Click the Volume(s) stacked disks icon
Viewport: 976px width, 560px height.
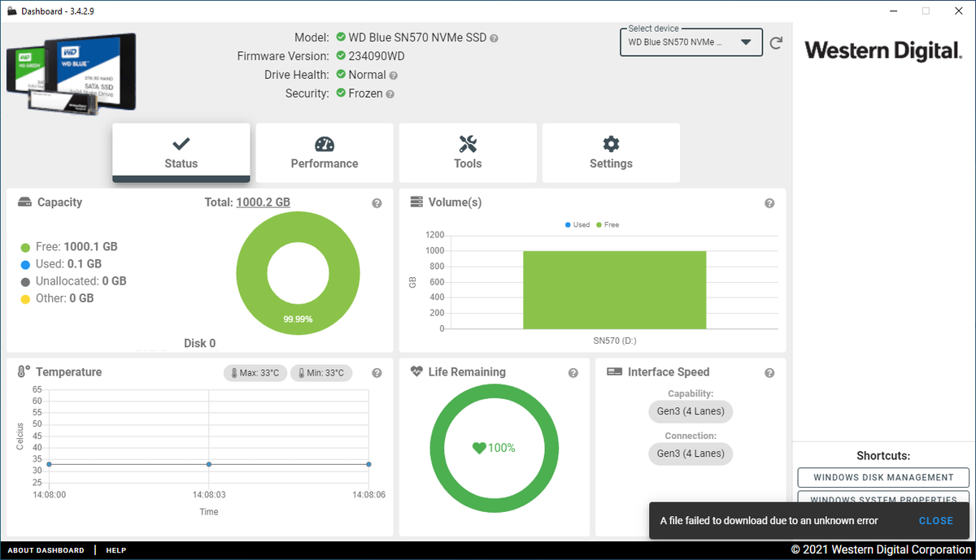(416, 202)
